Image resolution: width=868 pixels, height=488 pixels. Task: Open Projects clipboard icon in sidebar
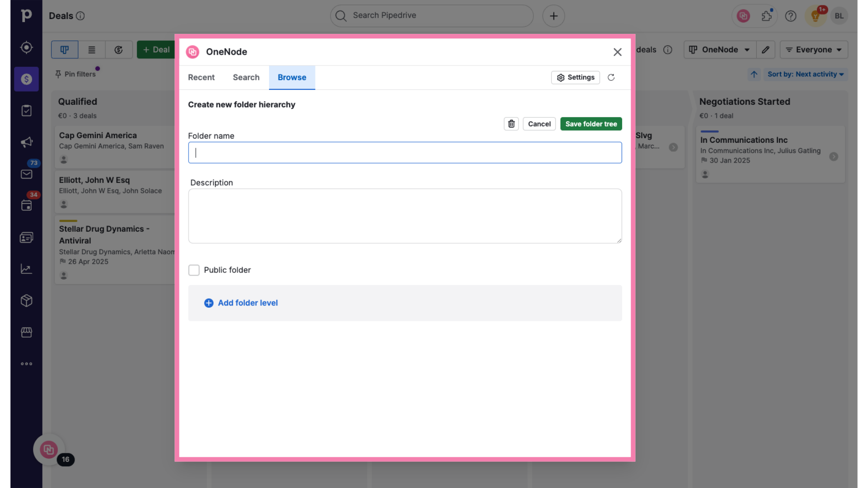26,111
